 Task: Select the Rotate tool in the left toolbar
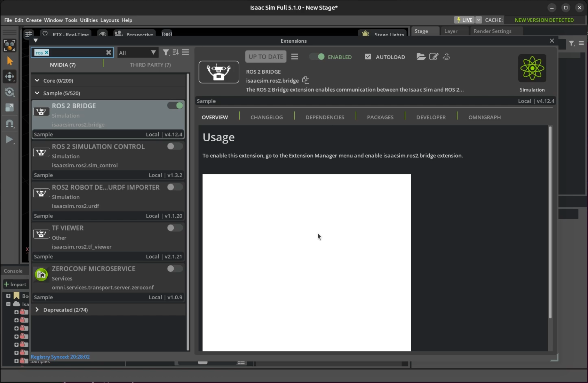10,92
